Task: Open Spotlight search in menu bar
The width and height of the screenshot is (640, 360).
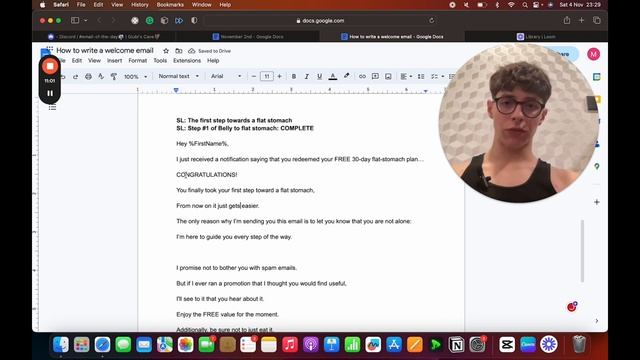Action: 524,5
